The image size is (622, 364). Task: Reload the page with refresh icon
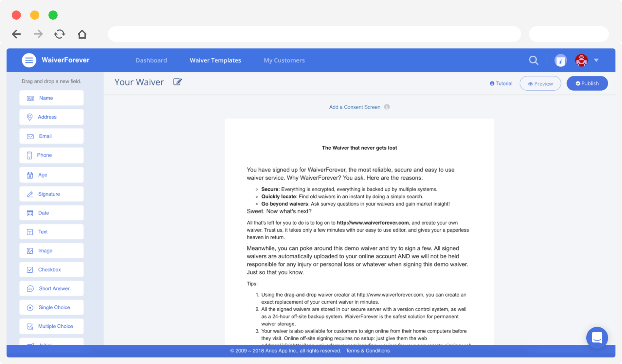coord(60,34)
